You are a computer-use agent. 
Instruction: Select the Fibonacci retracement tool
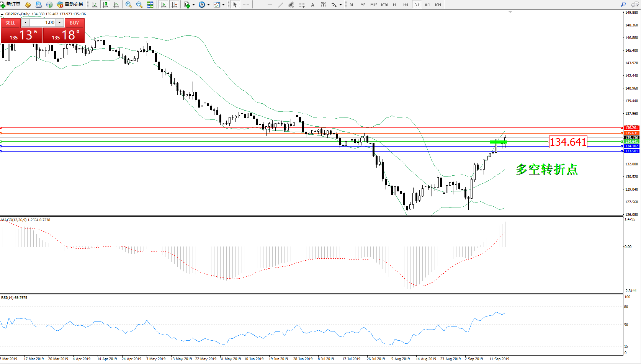(302, 5)
